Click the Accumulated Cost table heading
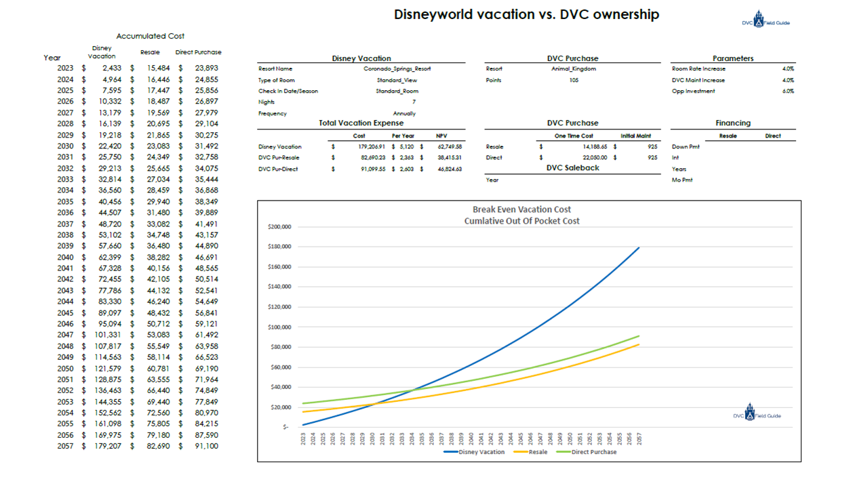The width and height of the screenshot is (868, 488). coord(150,36)
